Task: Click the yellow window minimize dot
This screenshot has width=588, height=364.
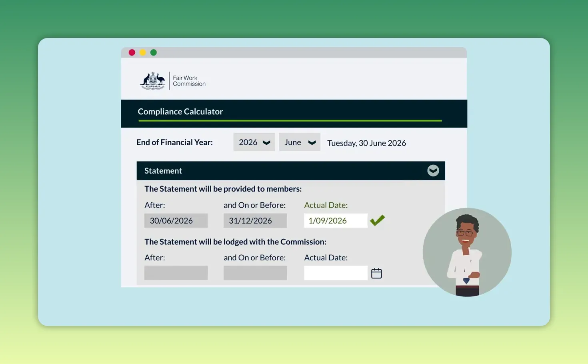Action: click(x=142, y=52)
